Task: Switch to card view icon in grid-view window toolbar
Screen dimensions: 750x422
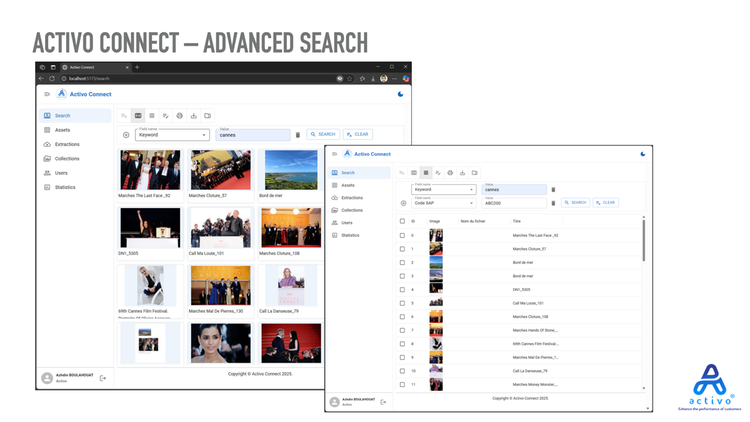Action: (x=138, y=116)
